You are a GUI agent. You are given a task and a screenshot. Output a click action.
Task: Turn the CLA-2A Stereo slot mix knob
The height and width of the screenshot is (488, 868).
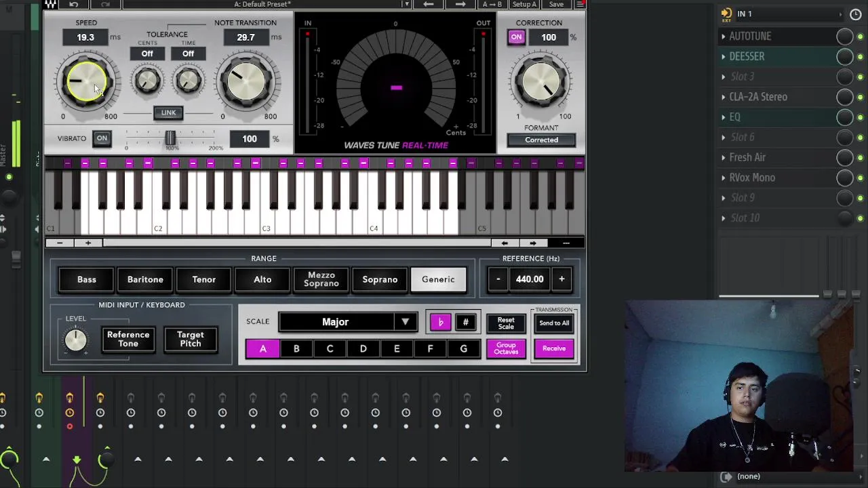(844, 98)
